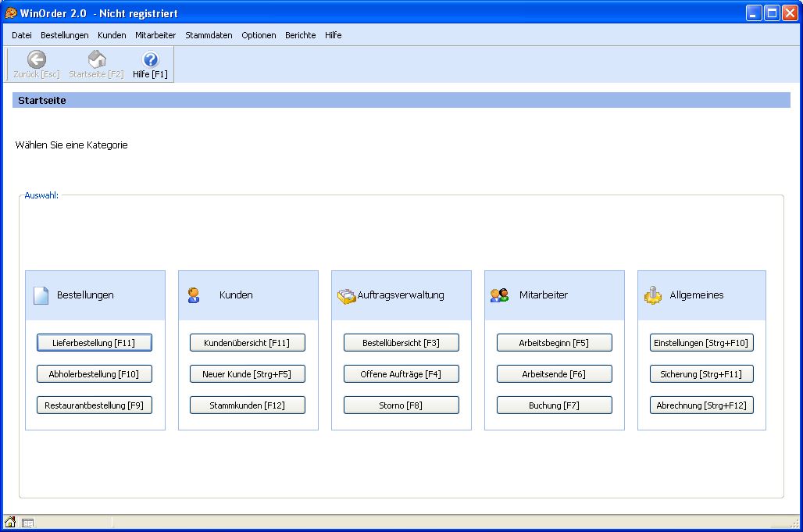803x532 pixels.
Task: Click the Auftragsverwaltung folder icon
Action: click(x=346, y=296)
